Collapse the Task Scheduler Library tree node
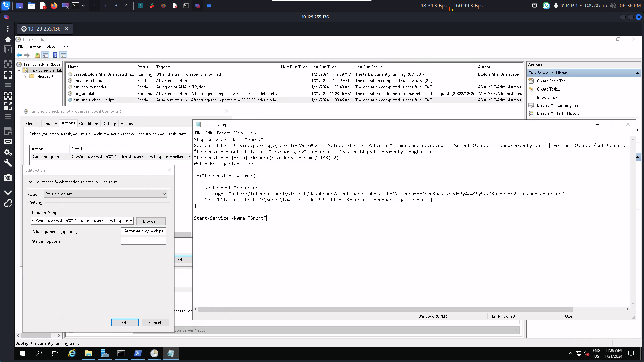The image size is (644, 362). point(19,70)
